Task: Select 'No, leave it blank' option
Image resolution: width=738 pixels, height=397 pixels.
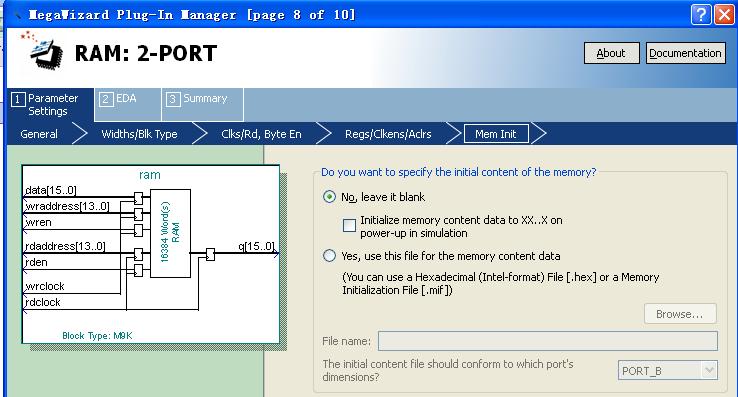Action: pyautogui.click(x=329, y=197)
